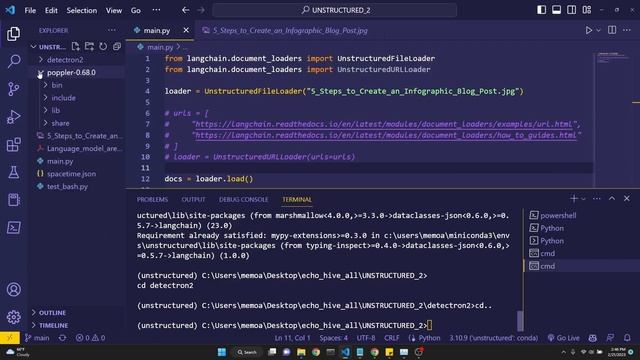Viewport: 640px width, 360px height.
Task: Split the editor to the right
Action: [x=612, y=30]
